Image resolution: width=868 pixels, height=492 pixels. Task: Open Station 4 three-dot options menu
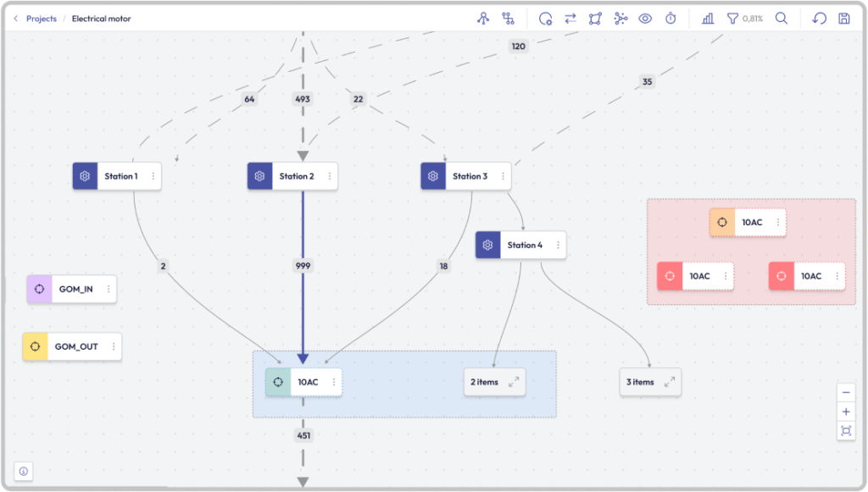pyautogui.click(x=557, y=246)
